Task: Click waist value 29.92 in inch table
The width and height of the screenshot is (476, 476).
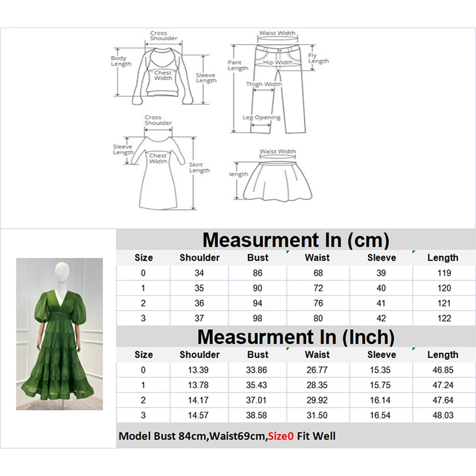Action: (x=317, y=400)
